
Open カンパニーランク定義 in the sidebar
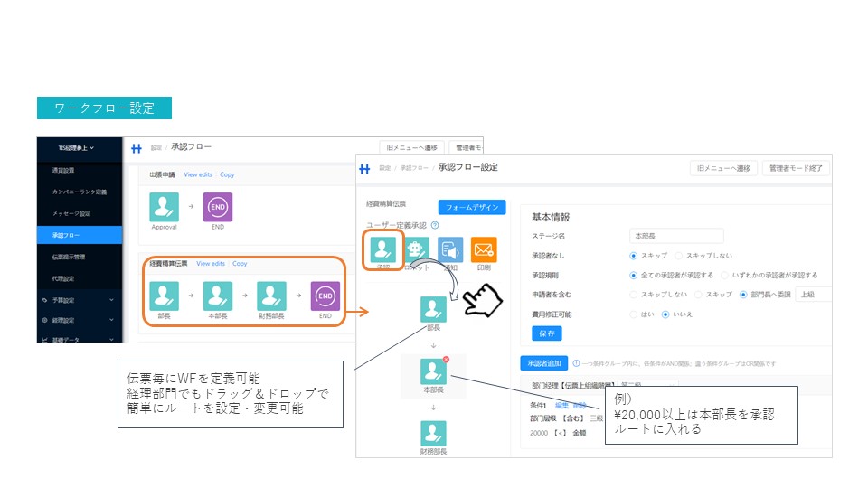pos(80,192)
